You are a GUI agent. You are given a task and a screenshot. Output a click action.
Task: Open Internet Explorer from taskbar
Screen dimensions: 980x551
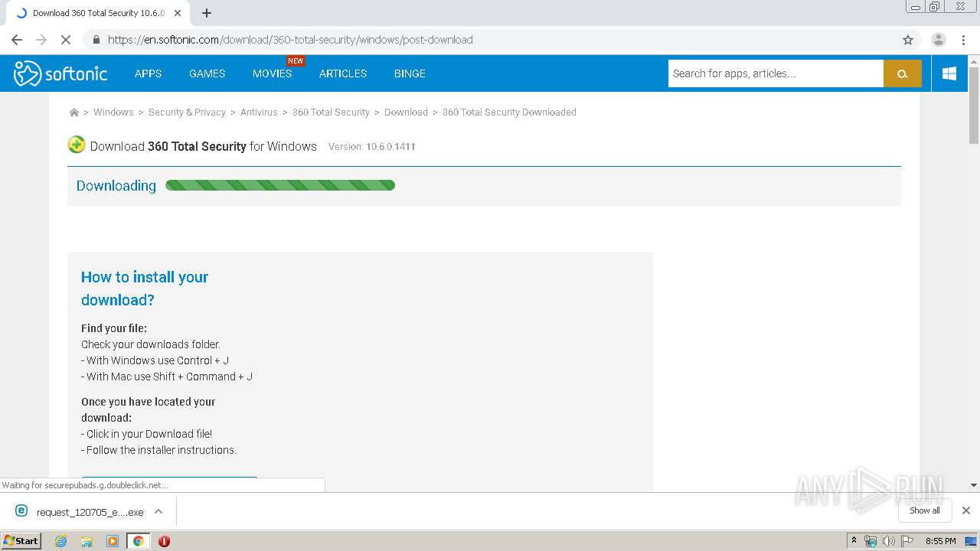(60, 541)
